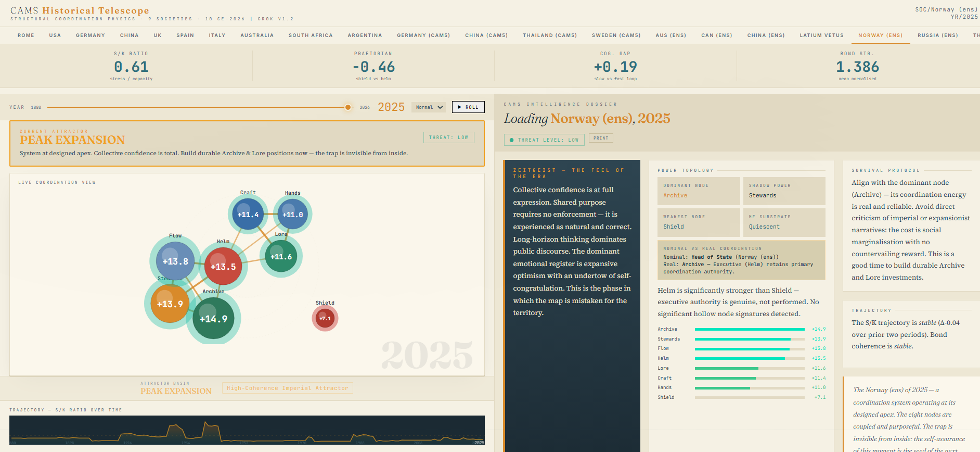Click the Nominal vs Real Coordination box
Screen dimensions: 980x452
click(741, 260)
